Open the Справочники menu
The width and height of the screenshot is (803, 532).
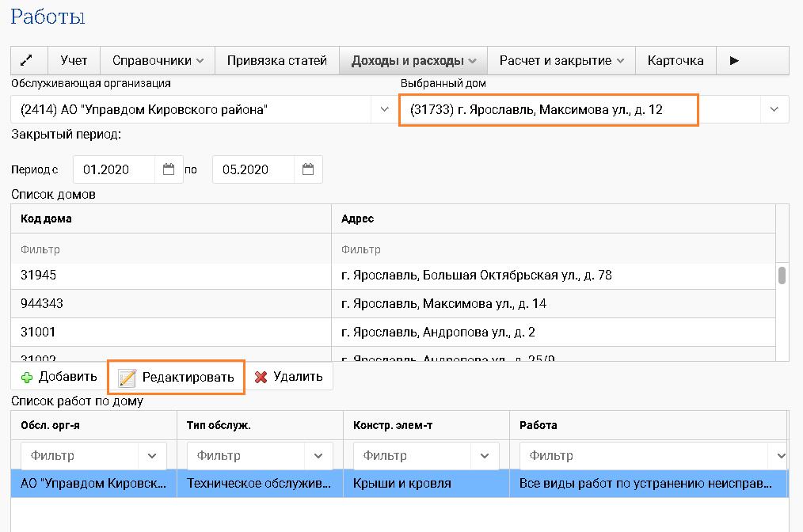[158, 60]
